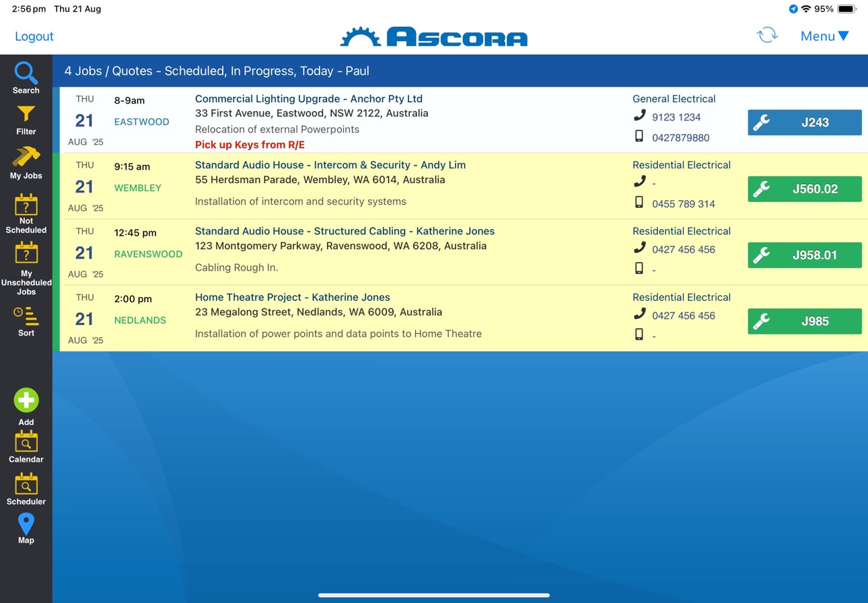Open job J243
The height and width of the screenshot is (603, 868).
pos(805,122)
